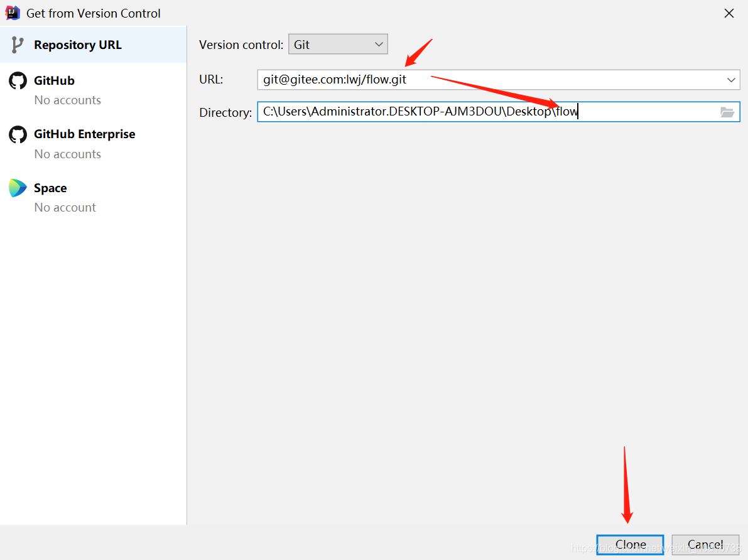Click the Space logo icon
Screen dimensions: 748x560
[18, 188]
